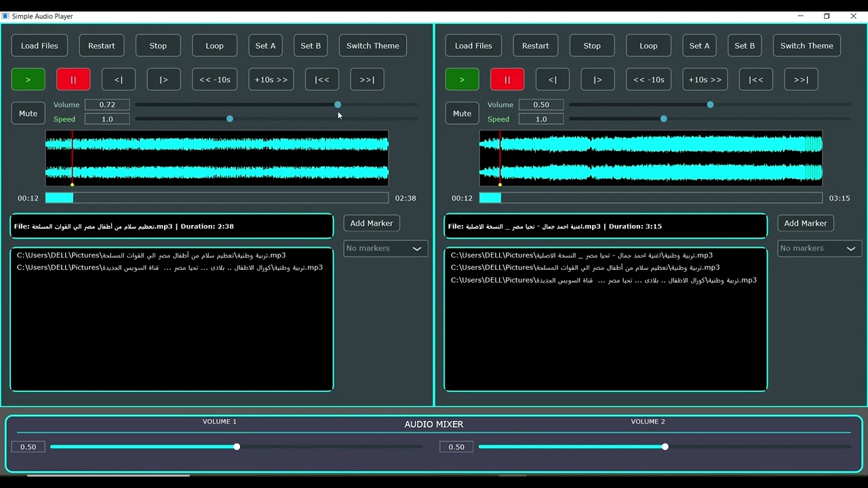Click the right player's speed value field 1.0
This screenshot has width=868, height=488.
(x=541, y=119)
